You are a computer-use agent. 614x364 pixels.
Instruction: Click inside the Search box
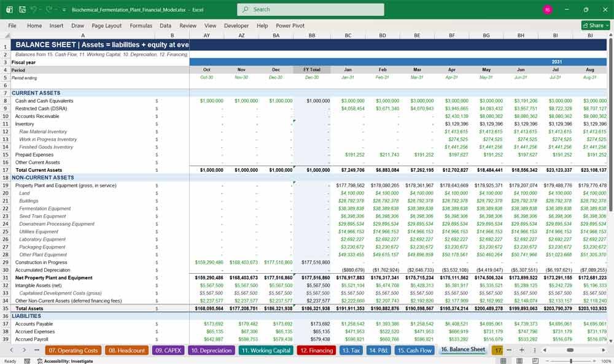tap(311, 9)
